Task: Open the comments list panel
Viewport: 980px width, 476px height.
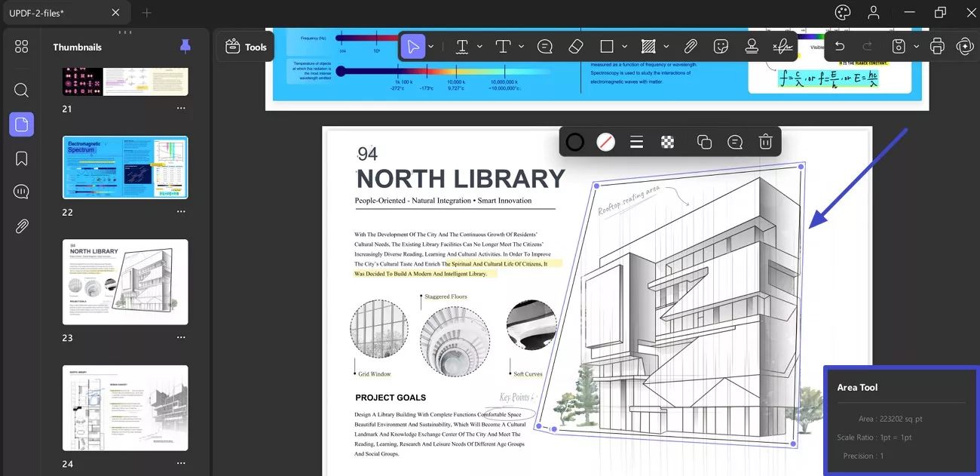Action: pos(21,192)
